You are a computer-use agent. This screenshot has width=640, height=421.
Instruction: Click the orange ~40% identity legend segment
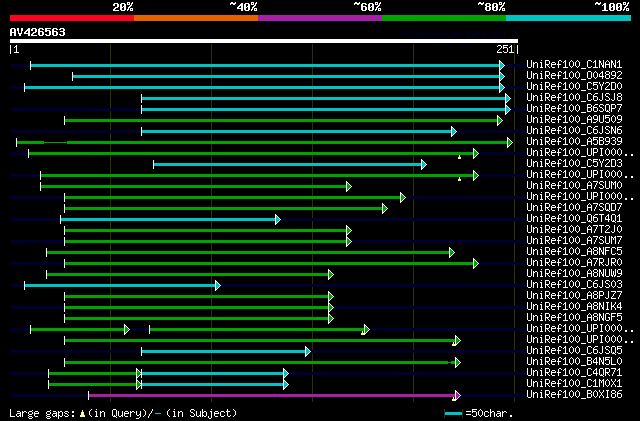196,18
